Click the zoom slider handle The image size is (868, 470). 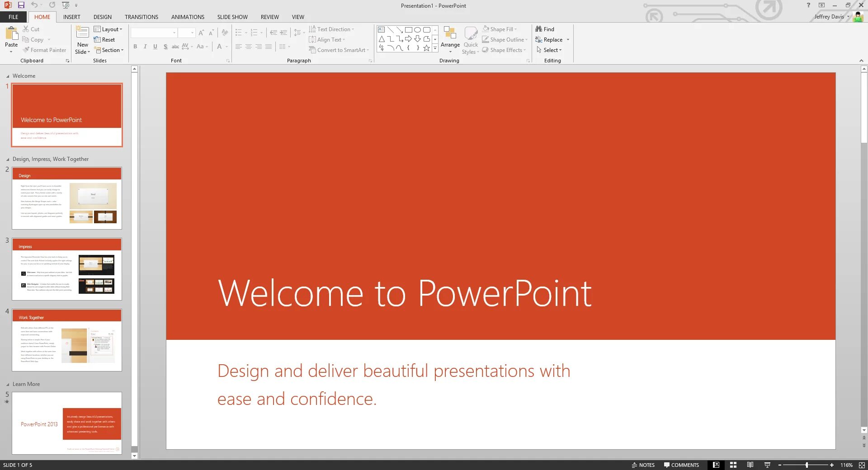(807, 465)
